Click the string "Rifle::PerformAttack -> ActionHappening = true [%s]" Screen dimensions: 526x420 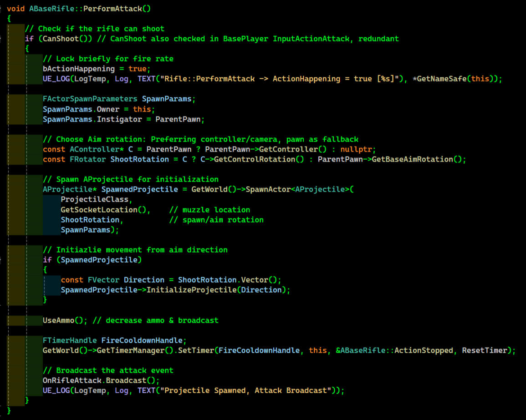[280, 79]
